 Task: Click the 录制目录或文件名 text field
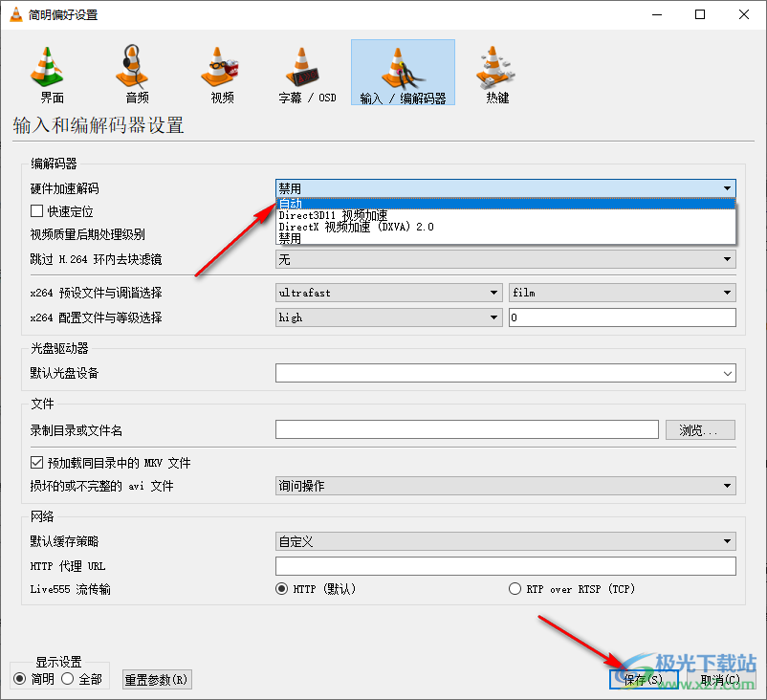[467, 430]
